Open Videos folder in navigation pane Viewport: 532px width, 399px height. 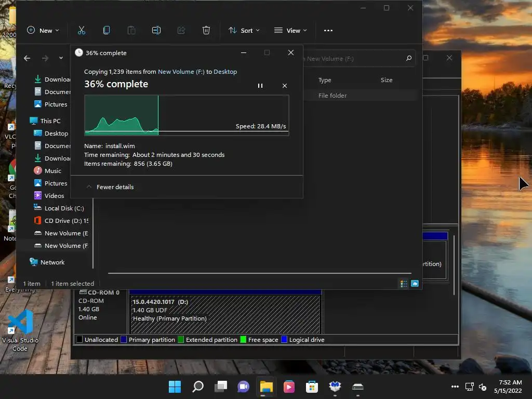click(x=49, y=196)
